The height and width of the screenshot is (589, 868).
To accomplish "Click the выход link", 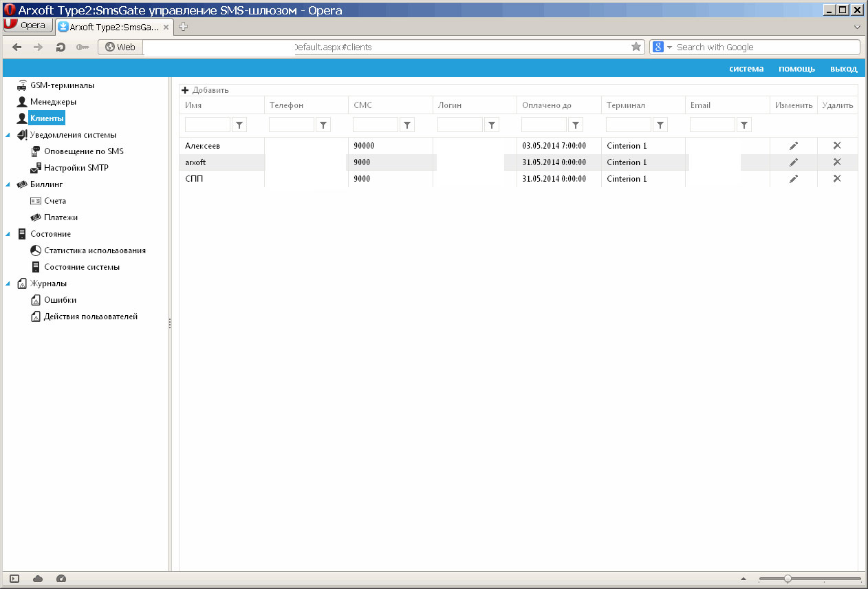I will point(843,69).
